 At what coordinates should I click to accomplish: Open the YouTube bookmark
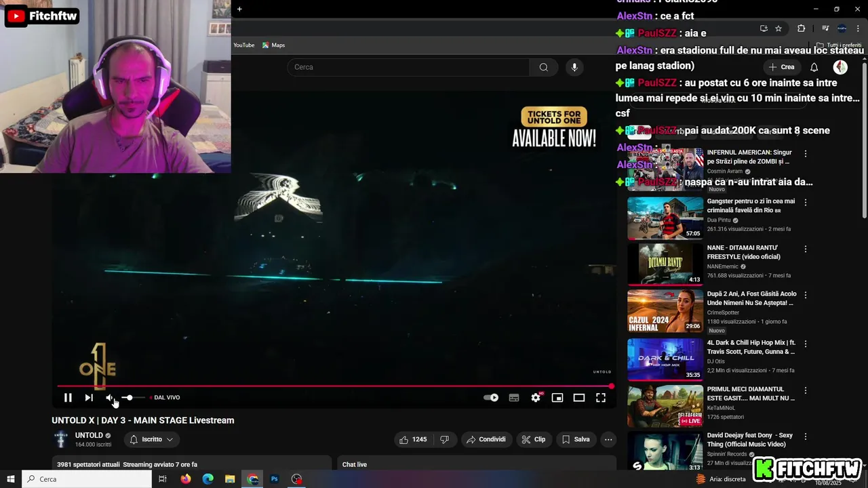tap(243, 45)
